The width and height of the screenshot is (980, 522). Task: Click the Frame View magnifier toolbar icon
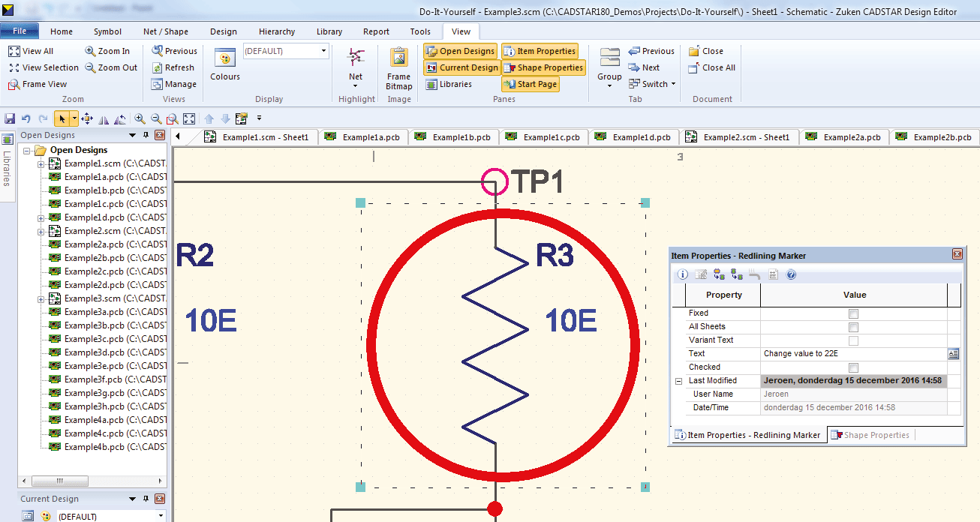pos(172,118)
